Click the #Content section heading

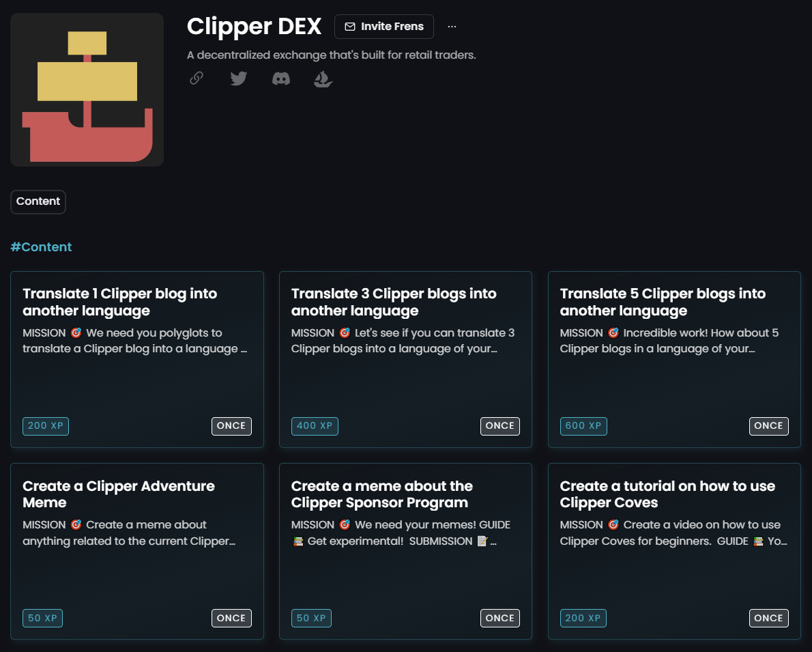41,246
